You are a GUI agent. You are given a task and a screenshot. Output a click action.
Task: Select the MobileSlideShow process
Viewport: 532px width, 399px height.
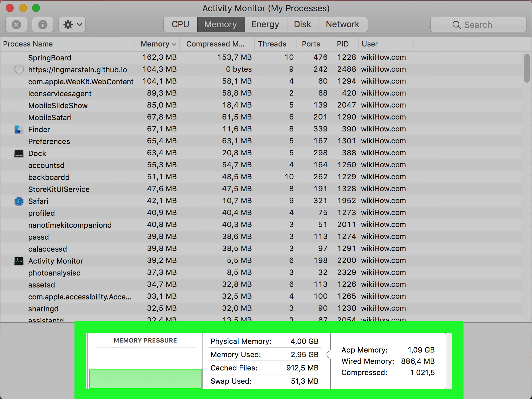pyautogui.click(x=261, y=106)
